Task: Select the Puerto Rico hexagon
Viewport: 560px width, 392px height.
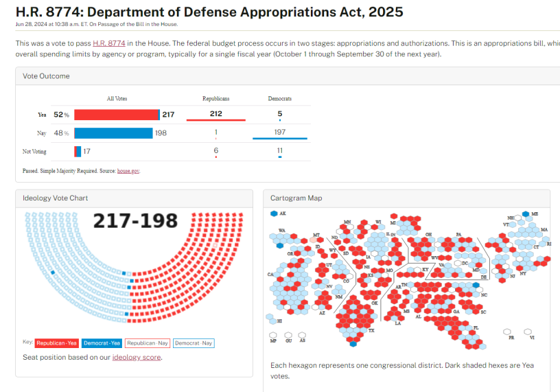Action: coord(506,332)
